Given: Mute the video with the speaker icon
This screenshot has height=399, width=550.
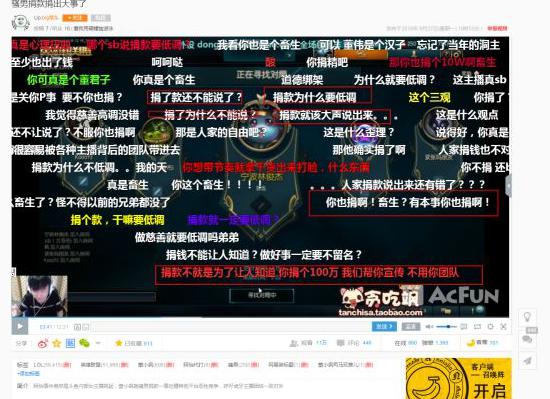Looking at the screenshot, I should click(429, 327).
